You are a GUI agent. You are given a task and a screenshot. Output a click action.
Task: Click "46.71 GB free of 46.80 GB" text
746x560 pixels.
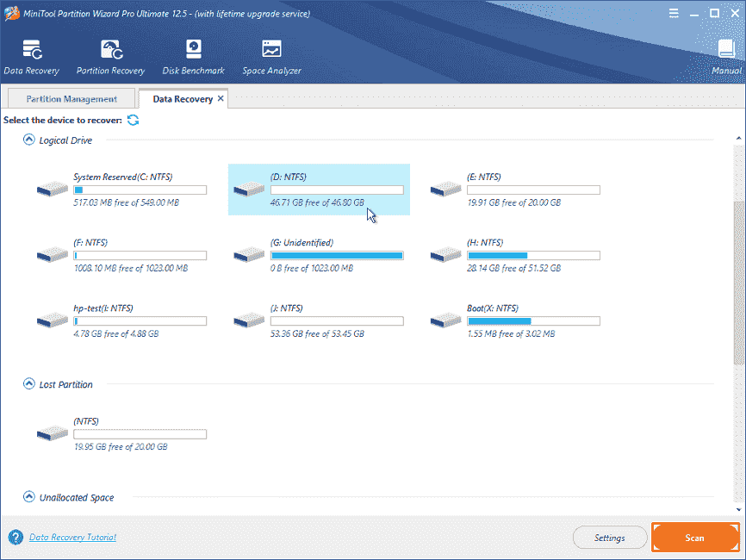[x=317, y=202]
